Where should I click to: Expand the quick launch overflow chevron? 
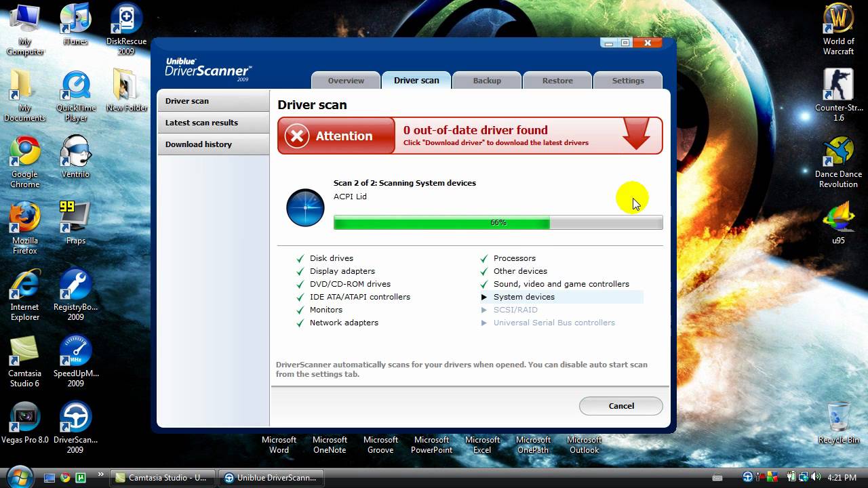pos(101,474)
